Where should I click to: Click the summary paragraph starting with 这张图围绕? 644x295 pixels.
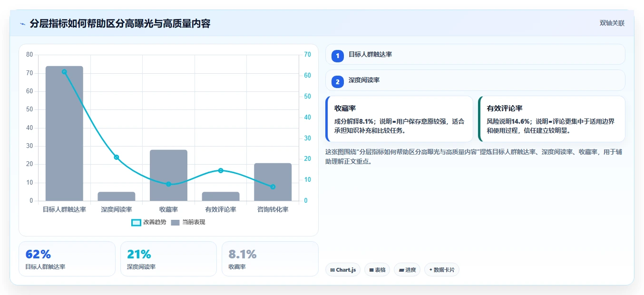coord(473,157)
